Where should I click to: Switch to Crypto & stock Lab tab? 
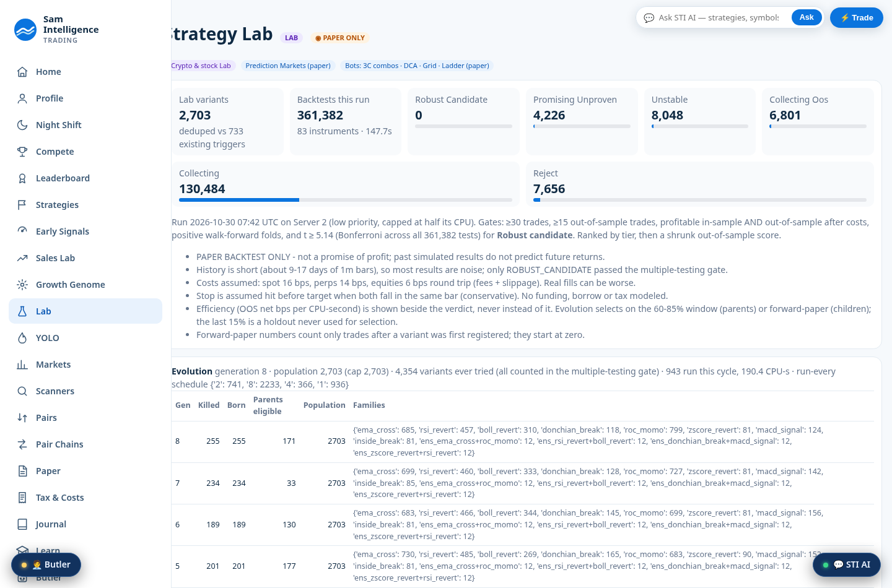click(x=202, y=66)
